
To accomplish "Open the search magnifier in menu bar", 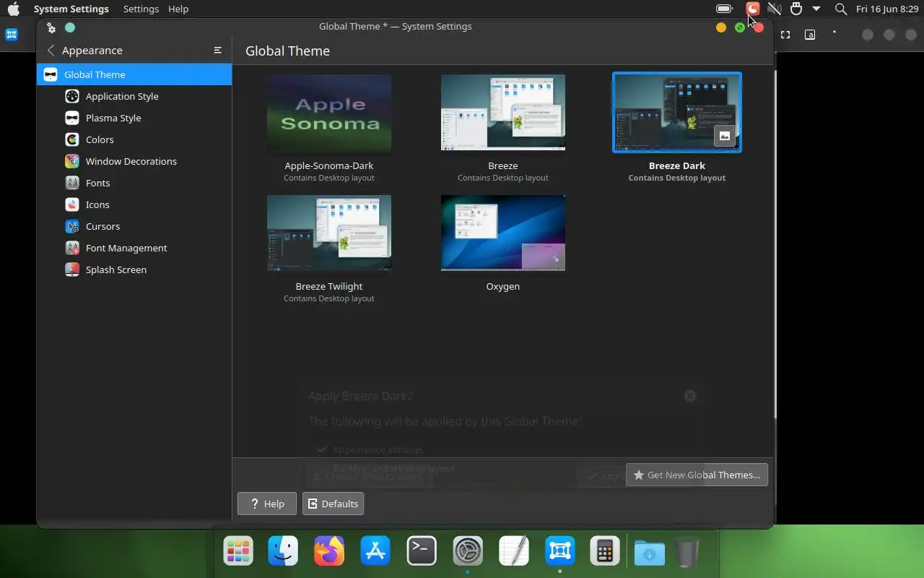I will (x=840, y=9).
